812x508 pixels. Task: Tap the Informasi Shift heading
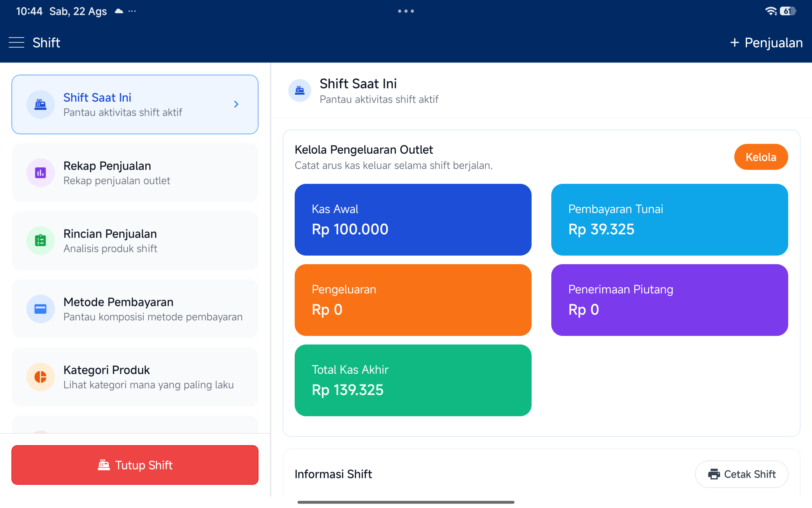click(333, 474)
